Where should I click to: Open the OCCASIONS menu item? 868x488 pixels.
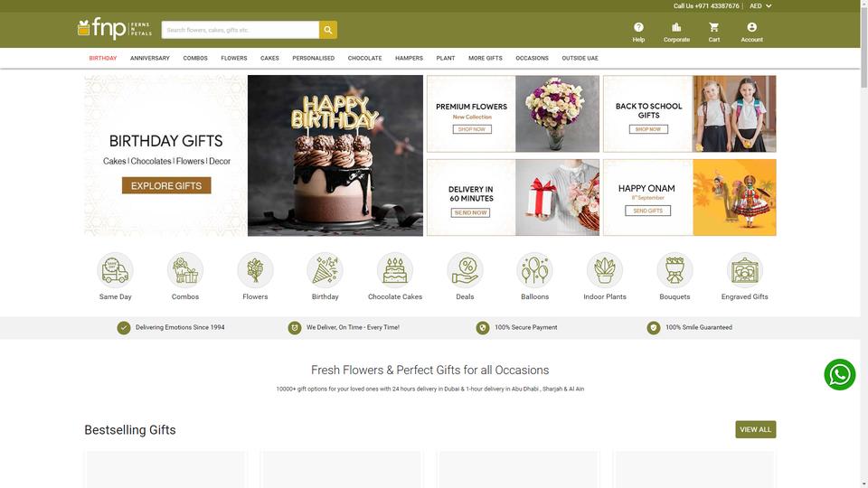532,58
